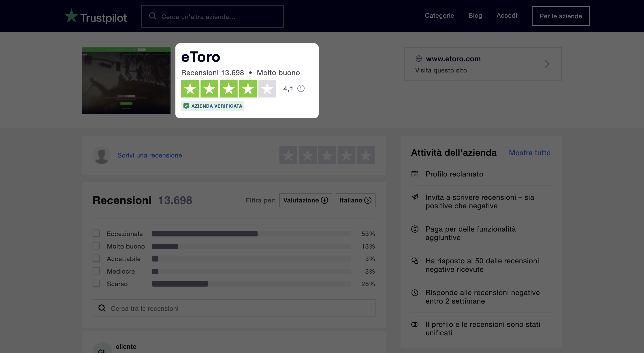Click the Recensioni 13.698 heading
644x353 pixels.
point(142,200)
